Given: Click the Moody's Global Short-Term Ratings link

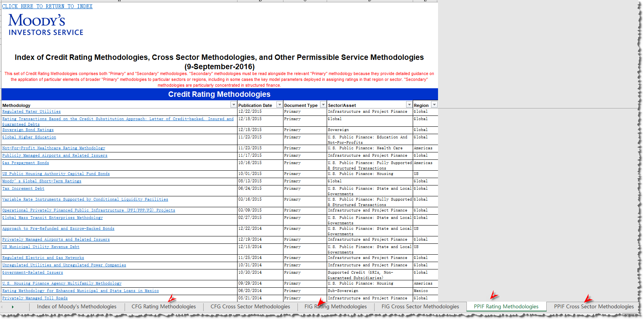Looking at the screenshot, I should [x=42, y=181].
